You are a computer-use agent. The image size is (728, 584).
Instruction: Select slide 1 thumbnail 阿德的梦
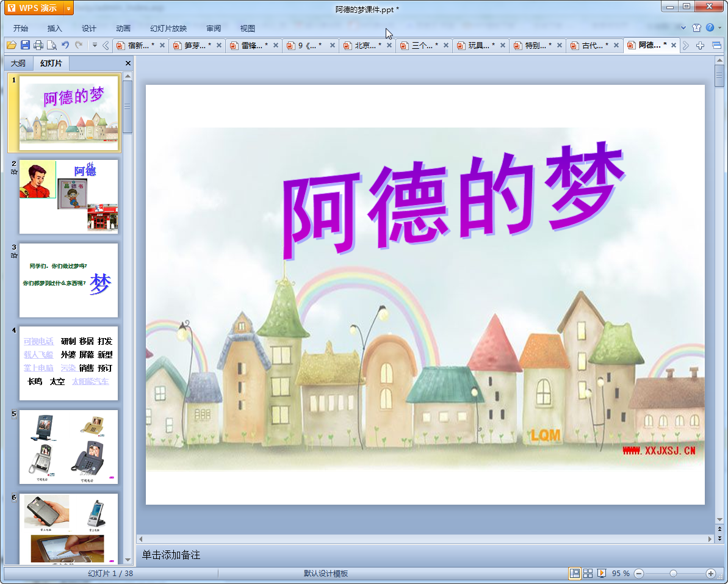[68, 113]
